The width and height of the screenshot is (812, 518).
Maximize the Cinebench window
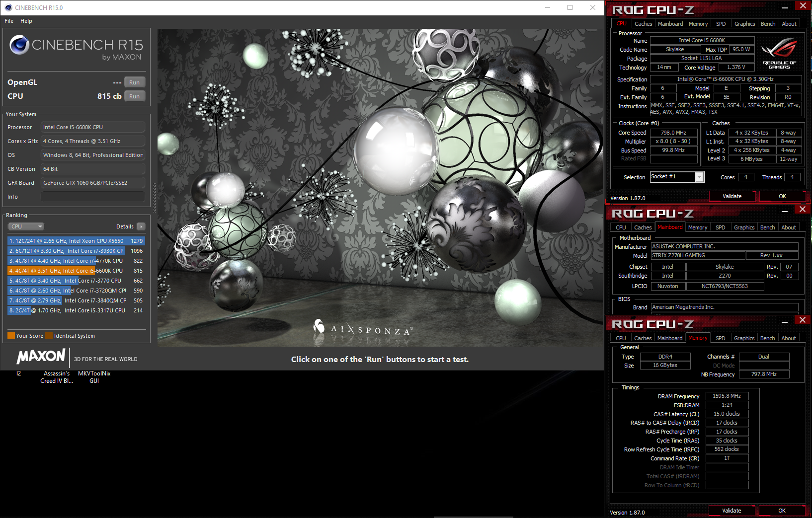[x=570, y=7]
